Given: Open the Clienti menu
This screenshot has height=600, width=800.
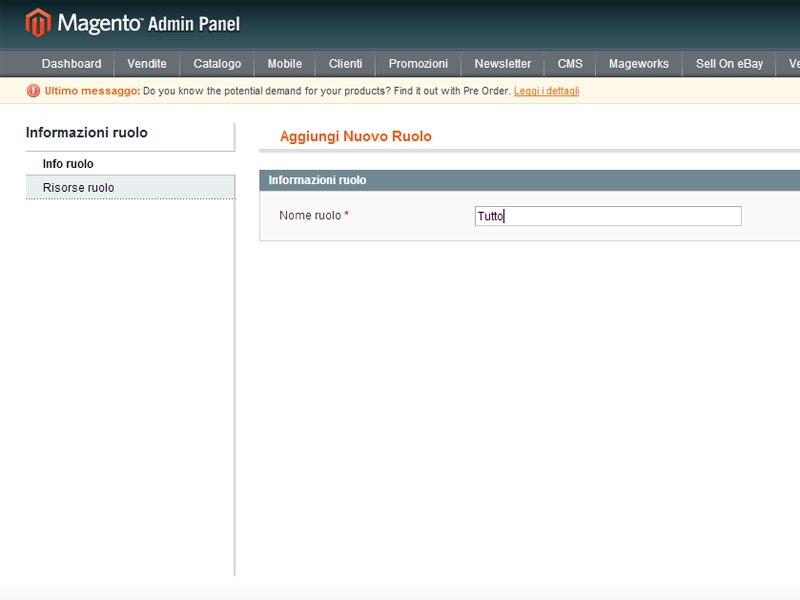Looking at the screenshot, I should pyautogui.click(x=345, y=64).
